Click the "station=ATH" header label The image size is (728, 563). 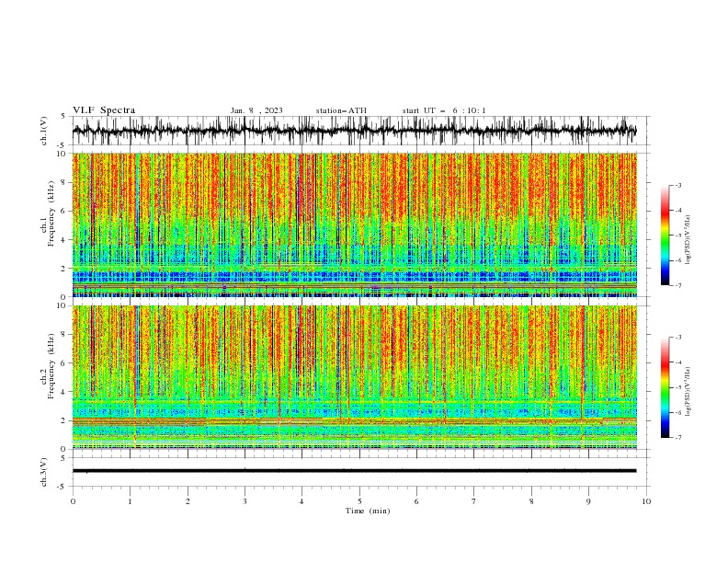[341, 110]
